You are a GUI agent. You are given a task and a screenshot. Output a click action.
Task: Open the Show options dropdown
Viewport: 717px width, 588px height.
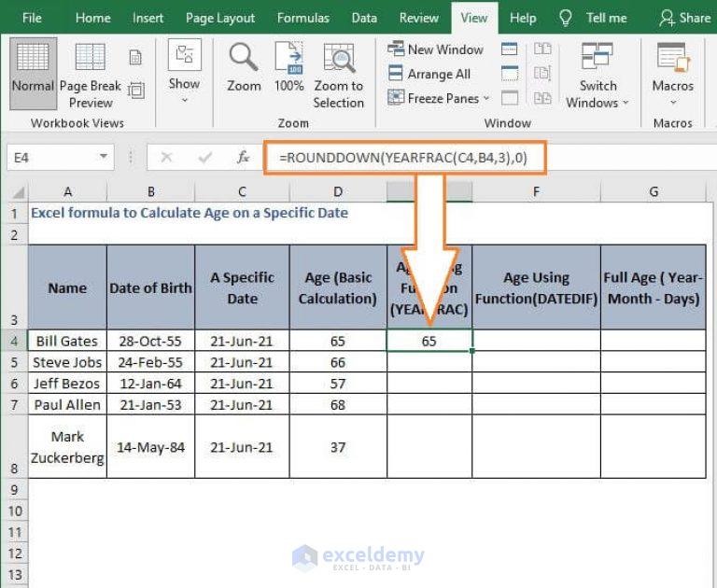click(x=184, y=72)
